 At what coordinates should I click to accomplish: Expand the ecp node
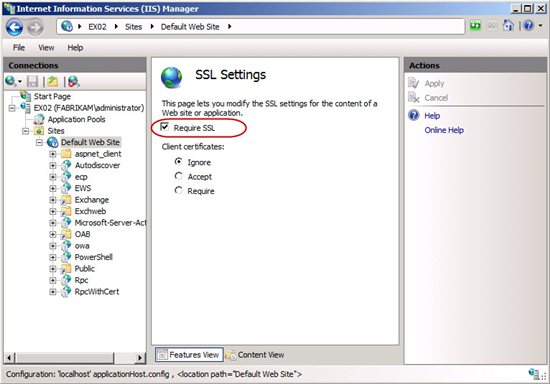click(x=53, y=177)
